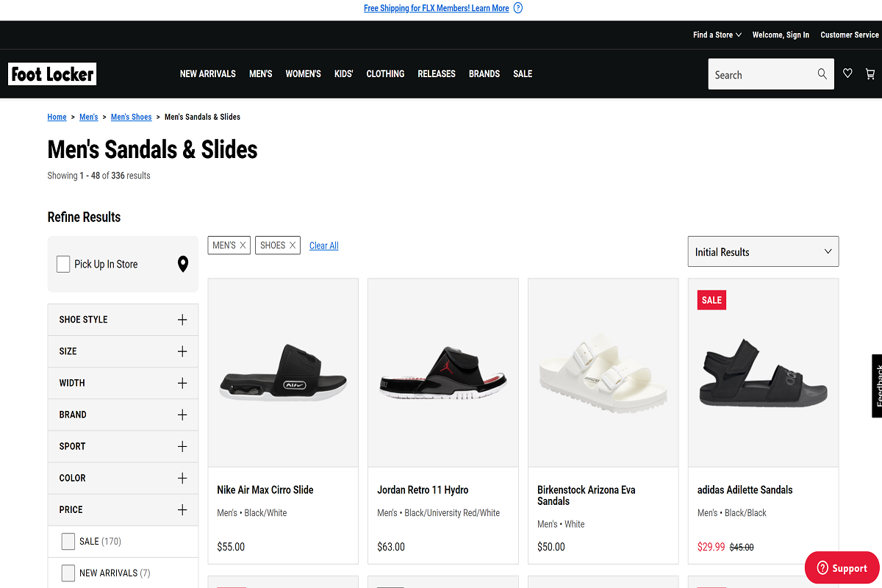This screenshot has height=588, width=882.
Task: Open the Initial Results sort dropdown
Action: 763,251
